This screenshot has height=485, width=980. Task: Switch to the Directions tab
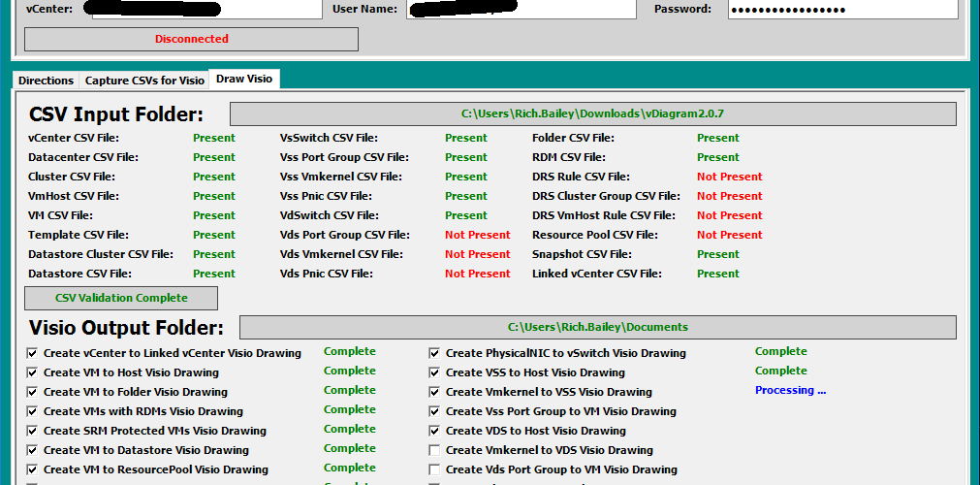(46, 81)
